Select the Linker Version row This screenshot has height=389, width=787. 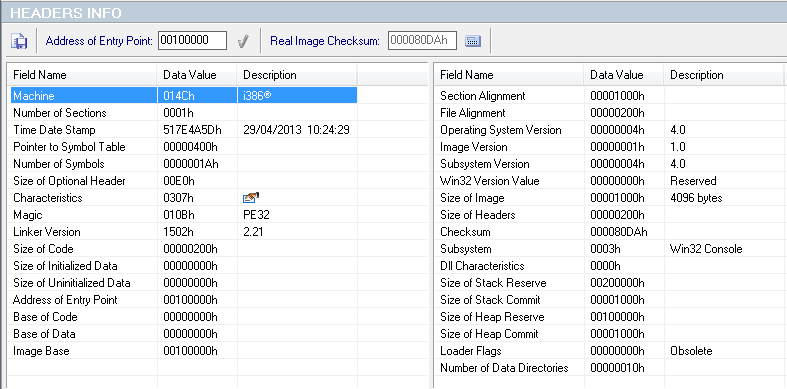coord(184,232)
